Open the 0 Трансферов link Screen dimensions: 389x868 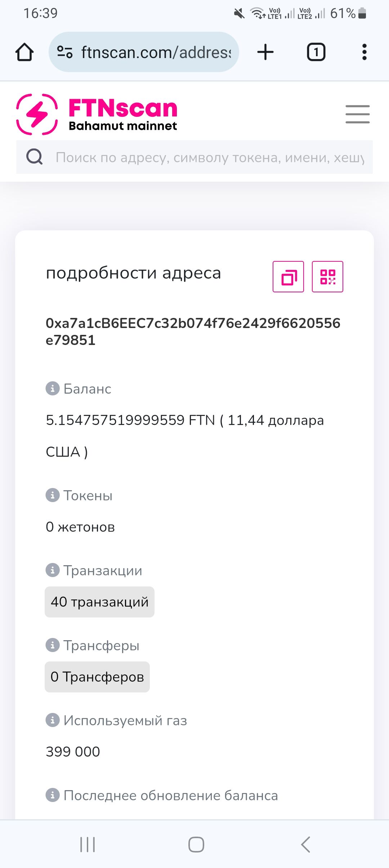tap(97, 677)
